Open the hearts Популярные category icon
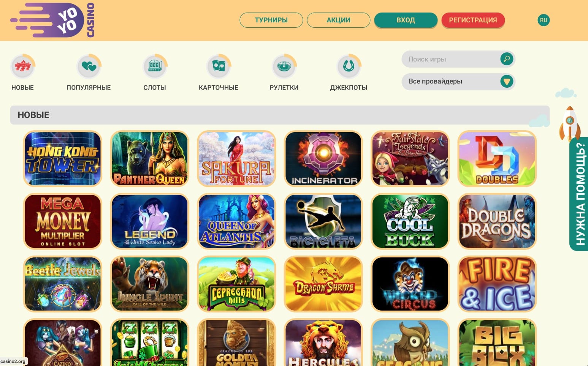 click(89, 66)
